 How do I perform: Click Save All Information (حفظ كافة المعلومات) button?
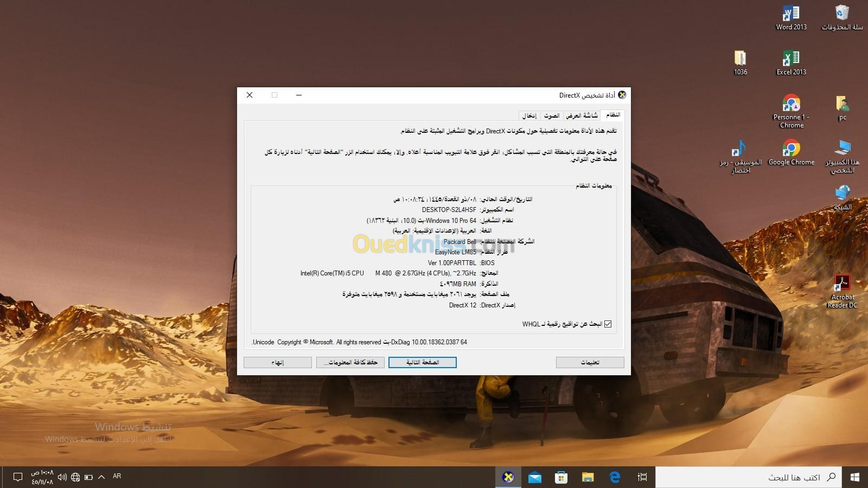(x=350, y=362)
